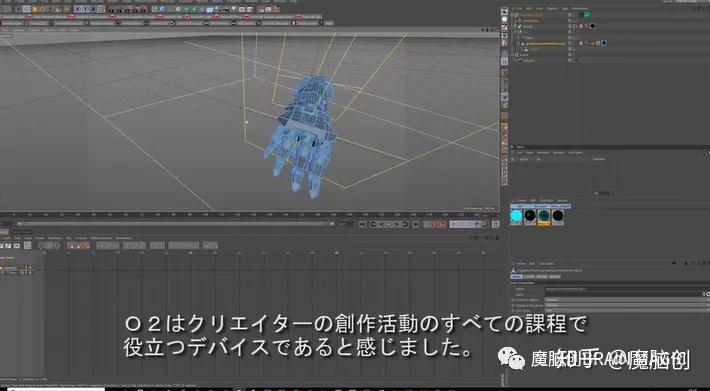
Task: Click the red Record Active Objects button
Action: pos(434,224)
